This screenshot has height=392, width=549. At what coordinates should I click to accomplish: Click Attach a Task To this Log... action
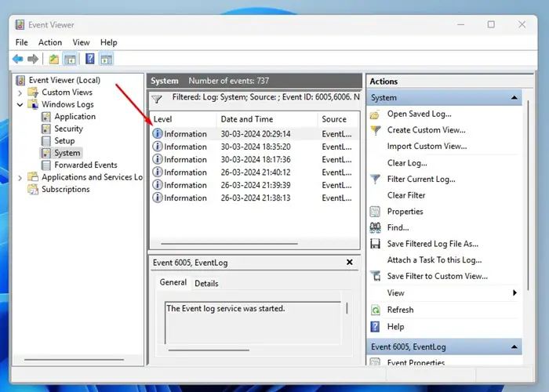point(434,260)
